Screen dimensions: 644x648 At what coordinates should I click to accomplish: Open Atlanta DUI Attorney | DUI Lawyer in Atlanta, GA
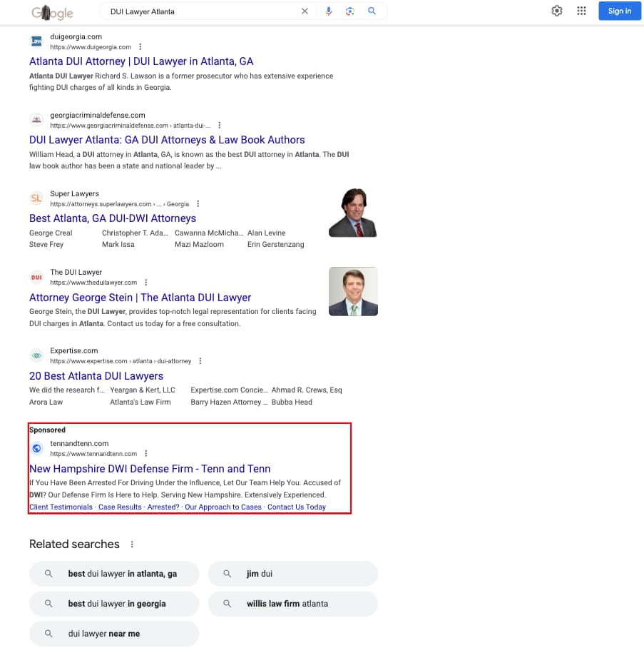coord(141,61)
